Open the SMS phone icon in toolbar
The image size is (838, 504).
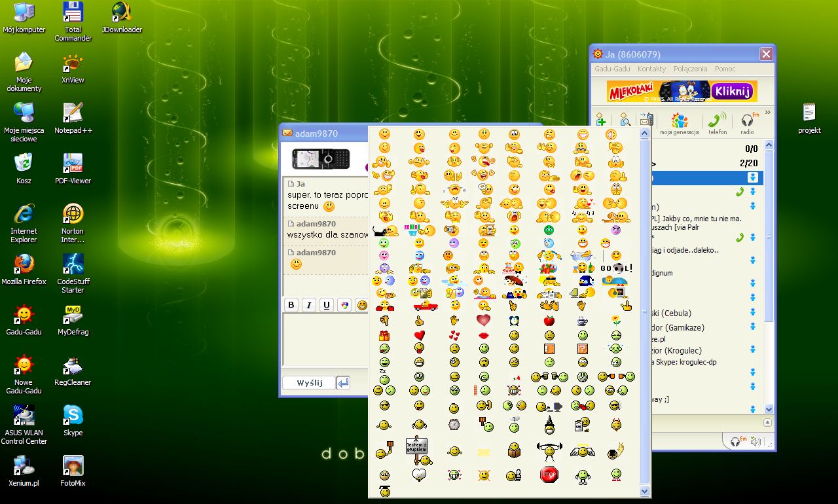coord(646,119)
